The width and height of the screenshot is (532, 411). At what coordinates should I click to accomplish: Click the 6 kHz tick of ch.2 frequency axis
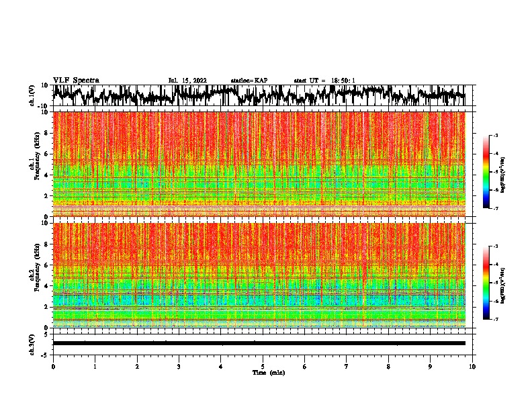coord(48,265)
